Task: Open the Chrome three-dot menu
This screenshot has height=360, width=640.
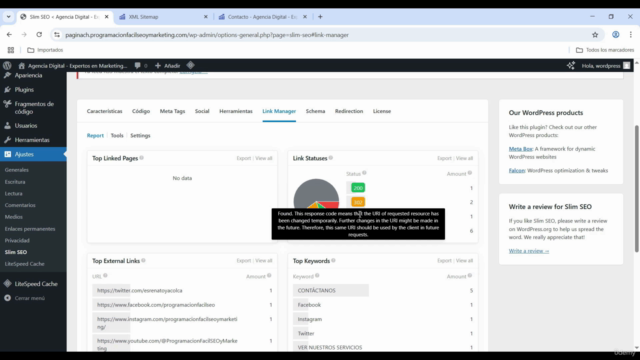Action: click(631, 35)
